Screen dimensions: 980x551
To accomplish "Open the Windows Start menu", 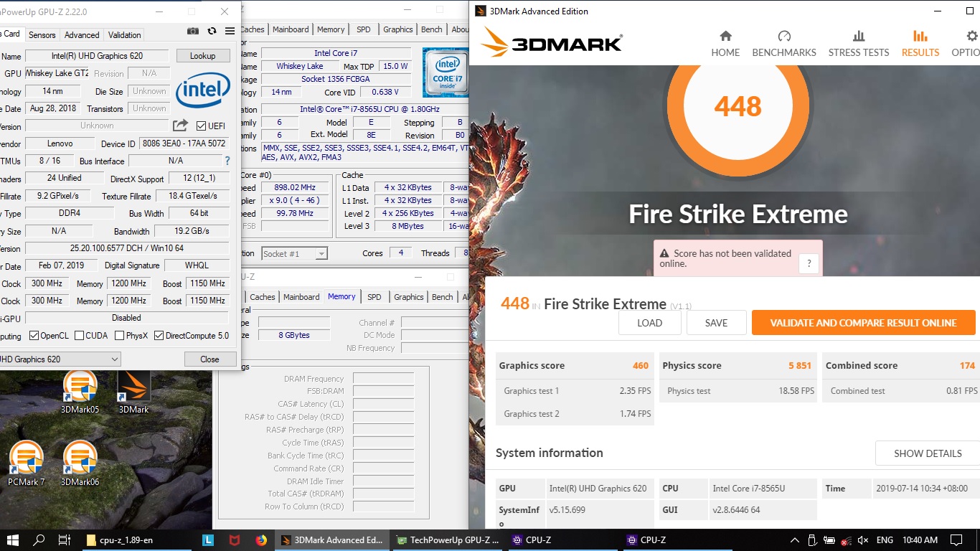I will [x=13, y=540].
